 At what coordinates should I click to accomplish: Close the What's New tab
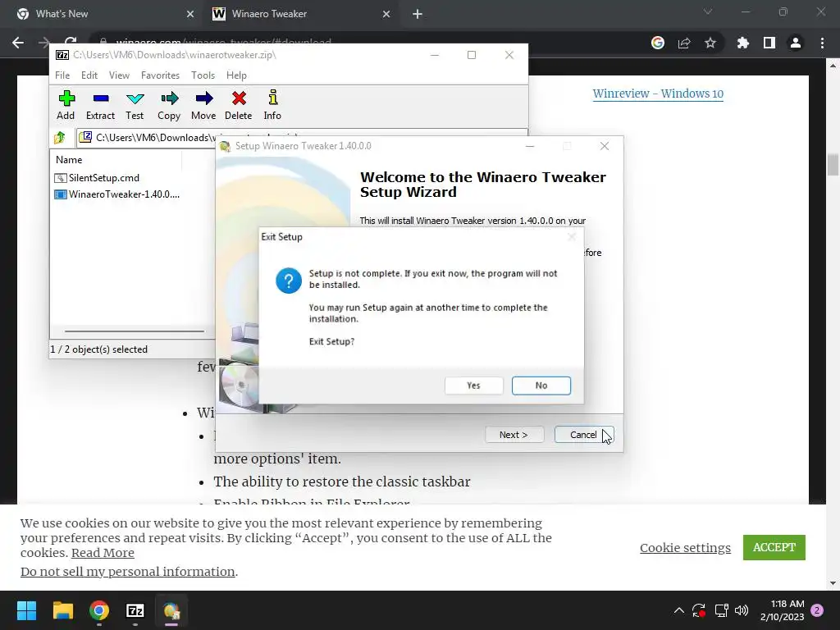(x=190, y=14)
